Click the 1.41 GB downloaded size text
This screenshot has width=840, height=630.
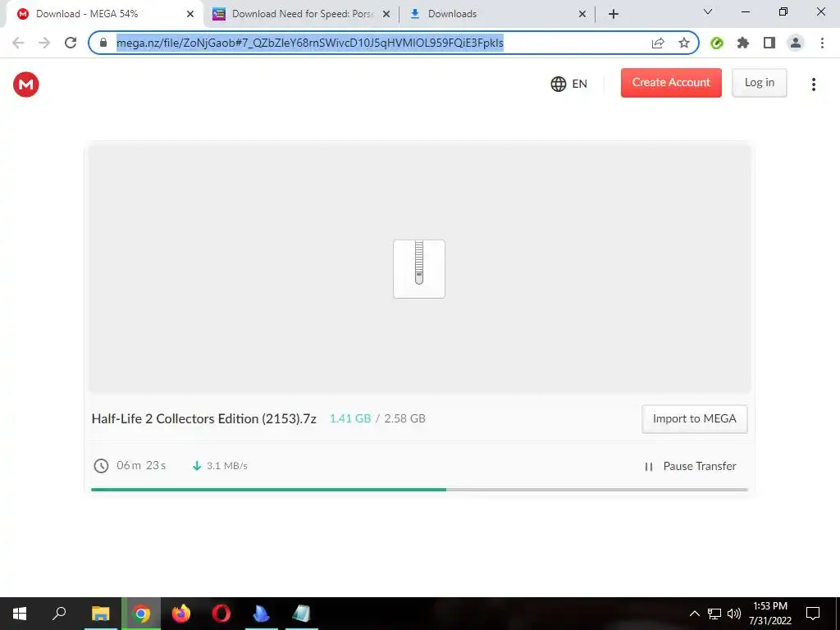coord(350,418)
